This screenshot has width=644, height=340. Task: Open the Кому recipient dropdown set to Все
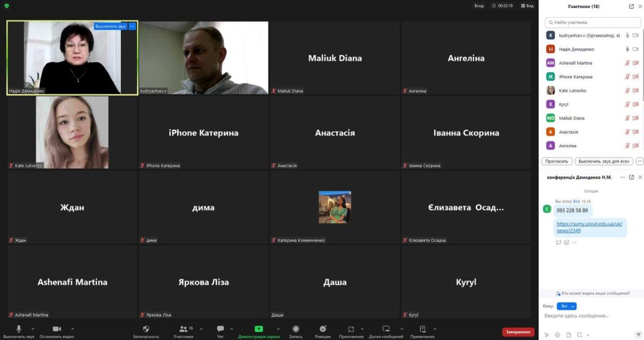tap(566, 306)
